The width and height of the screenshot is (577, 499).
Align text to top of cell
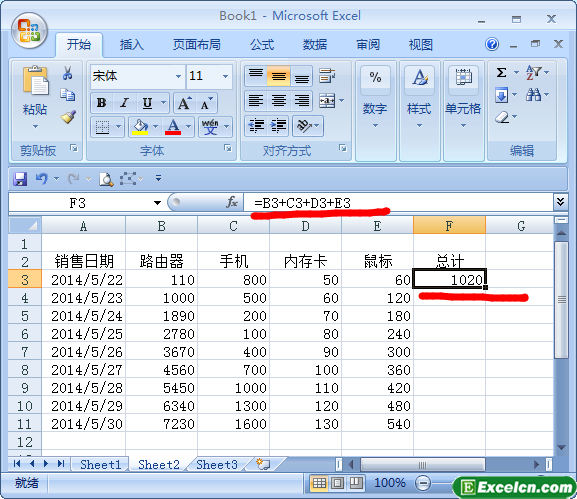coord(256,75)
